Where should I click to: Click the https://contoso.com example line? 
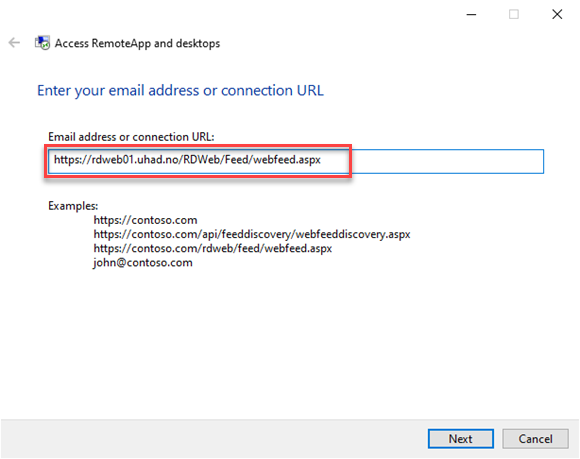click(145, 220)
